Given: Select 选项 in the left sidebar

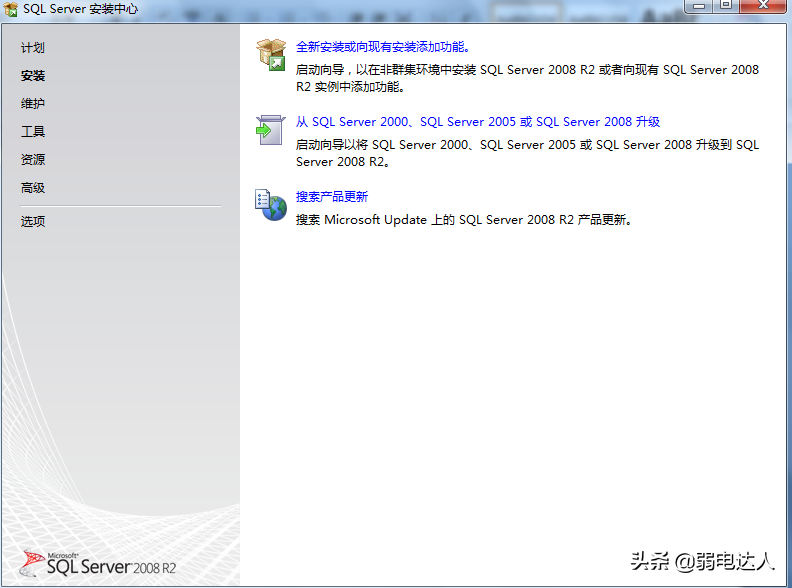Looking at the screenshot, I should (x=33, y=221).
